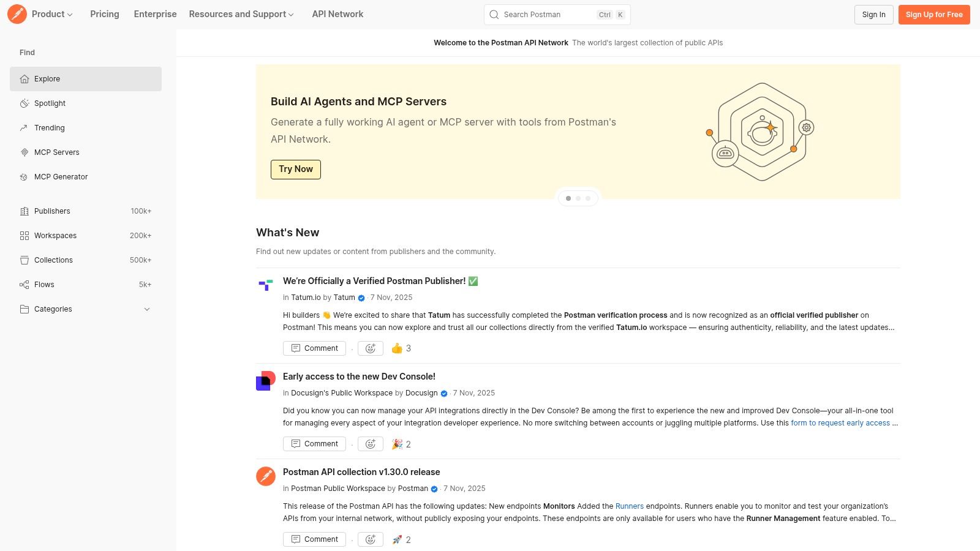The height and width of the screenshot is (551, 980).
Task: Open the emoji reaction picker on Tatum's post
Action: pyautogui.click(x=370, y=348)
